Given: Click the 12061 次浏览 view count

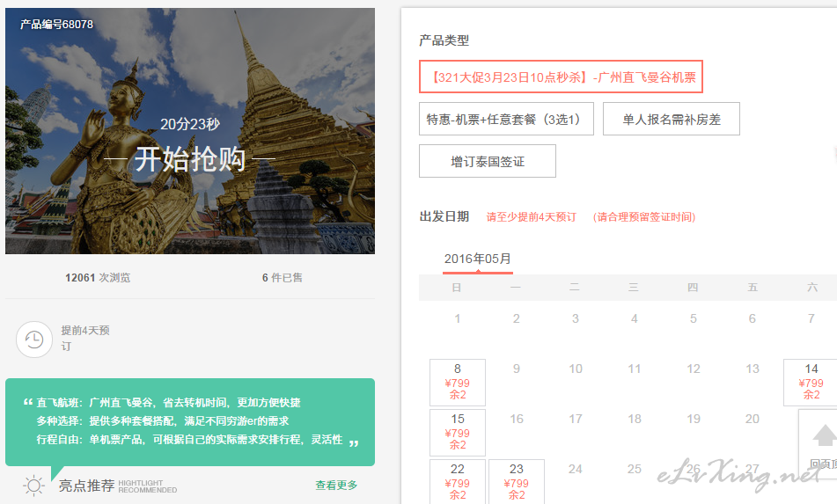Looking at the screenshot, I should (x=98, y=277).
